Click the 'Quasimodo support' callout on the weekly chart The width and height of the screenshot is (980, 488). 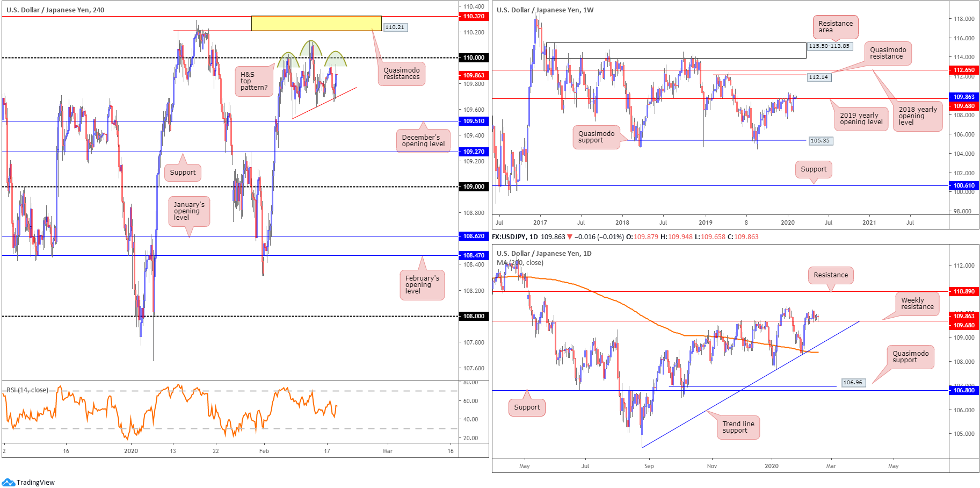pos(596,137)
